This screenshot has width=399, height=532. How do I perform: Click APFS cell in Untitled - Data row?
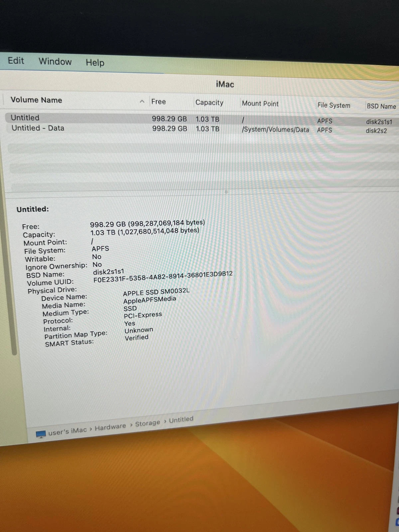(324, 130)
